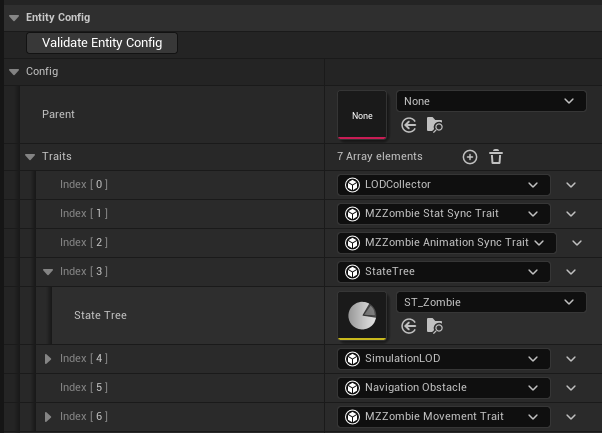The height and width of the screenshot is (433, 602).
Task: Add element to Traits array
Action: (470, 157)
